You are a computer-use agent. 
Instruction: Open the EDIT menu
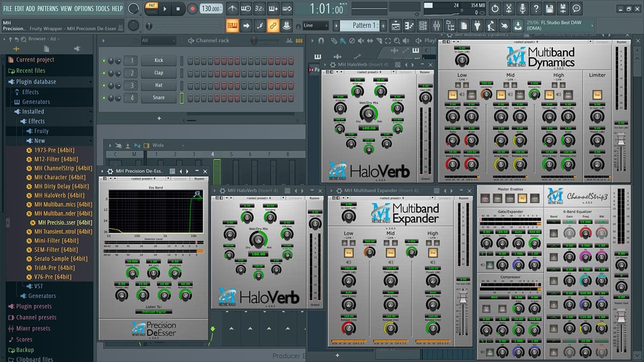pyautogui.click(x=19, y=9)
